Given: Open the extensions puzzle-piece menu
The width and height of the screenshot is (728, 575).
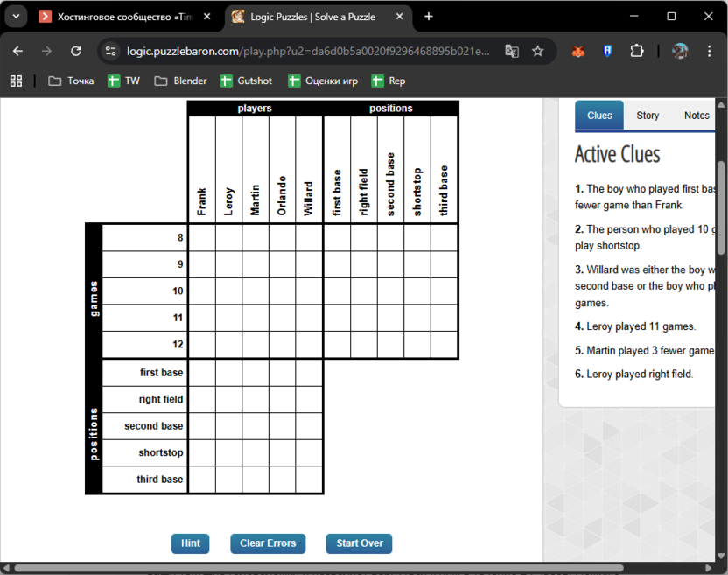Looking at the screenshot, I should pyautogui.click(x=637, y=51).
